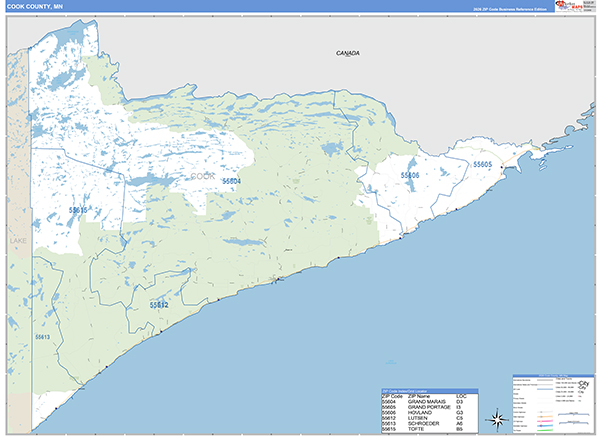Click the Grand Marais city marker on shoreline

(x=276, y=279)
